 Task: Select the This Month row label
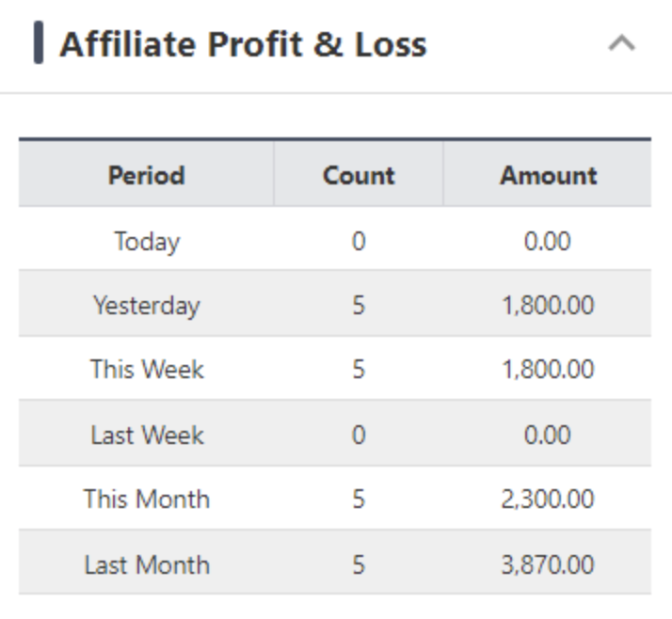146,499
